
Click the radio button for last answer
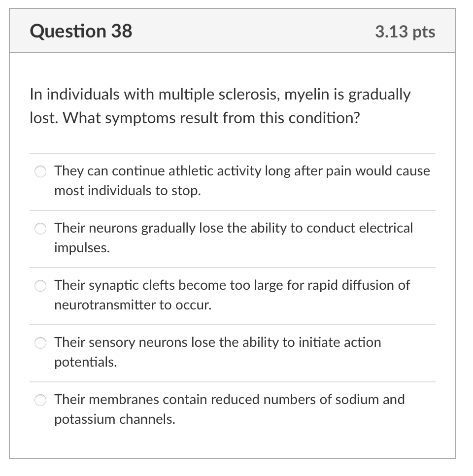pyautogui.click(x=40, y=400)
